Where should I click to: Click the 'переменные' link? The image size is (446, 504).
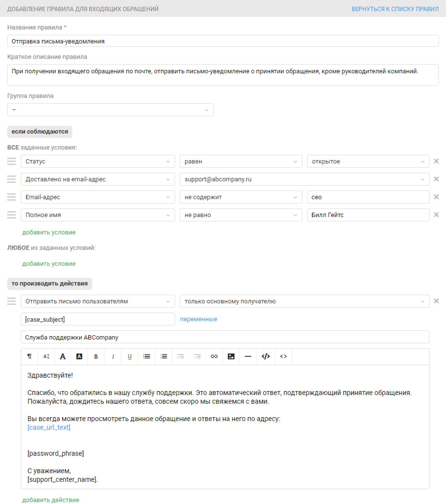point(198,319)
